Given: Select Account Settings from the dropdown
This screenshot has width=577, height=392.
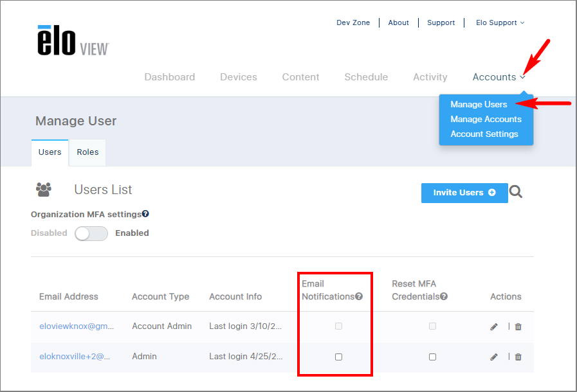Looking at the screenshot, I should click(484, 134).
